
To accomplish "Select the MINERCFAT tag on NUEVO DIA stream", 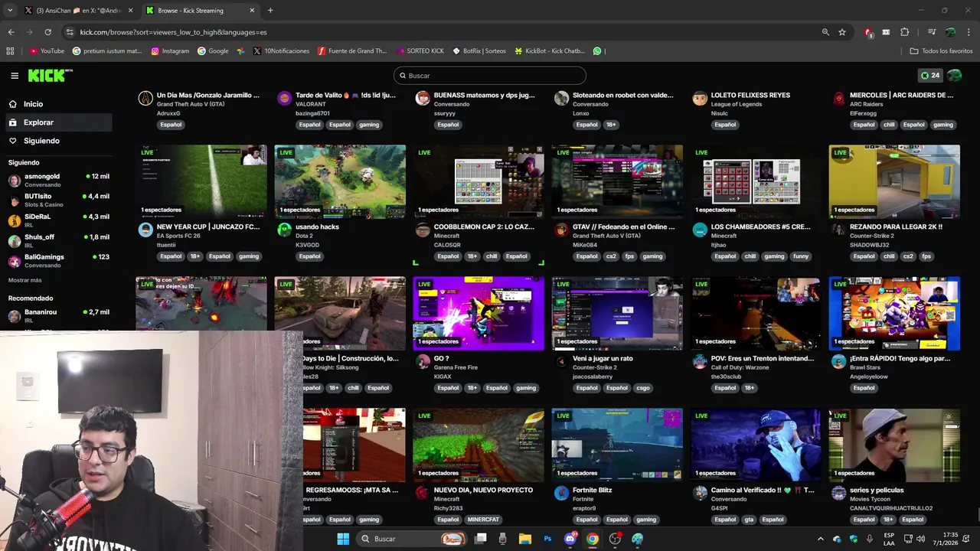I will 483,520.
